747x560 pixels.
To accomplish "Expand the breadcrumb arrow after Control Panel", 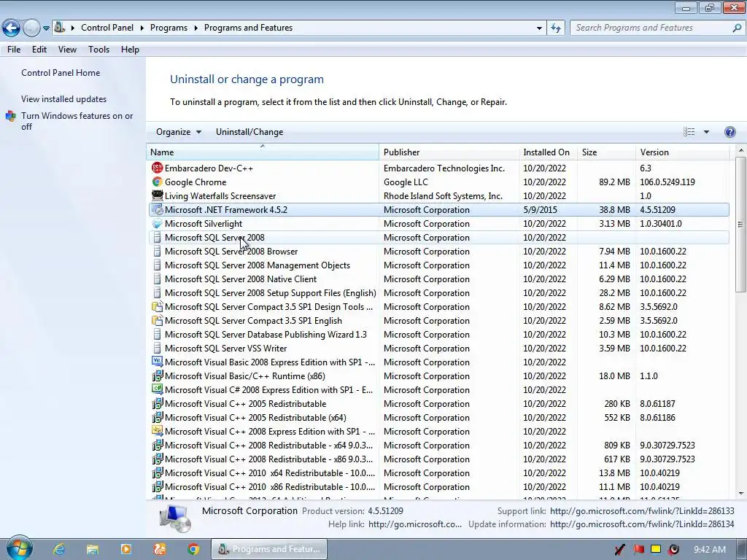I will click(x=142, y=28).
